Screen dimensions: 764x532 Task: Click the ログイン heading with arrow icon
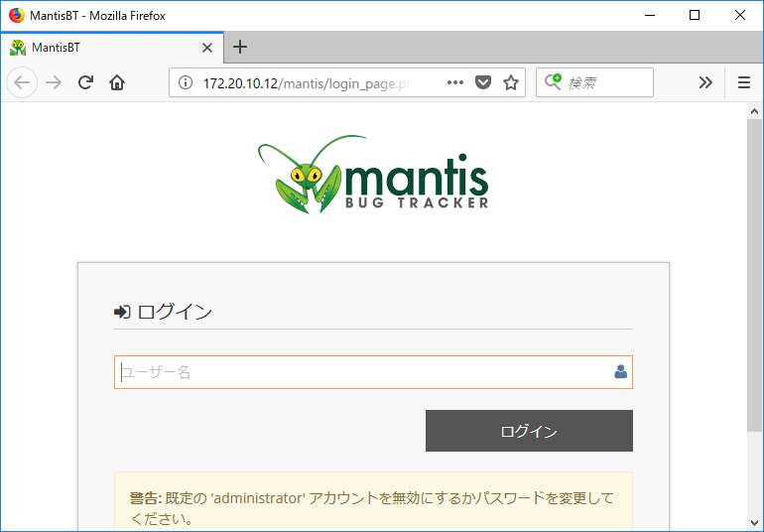163,312
